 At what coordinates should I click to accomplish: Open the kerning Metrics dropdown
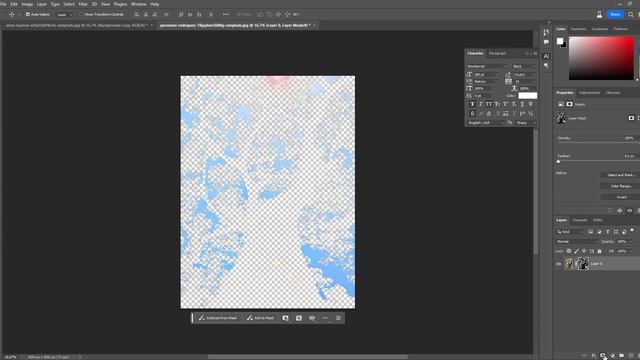click(x=486, y=82)
